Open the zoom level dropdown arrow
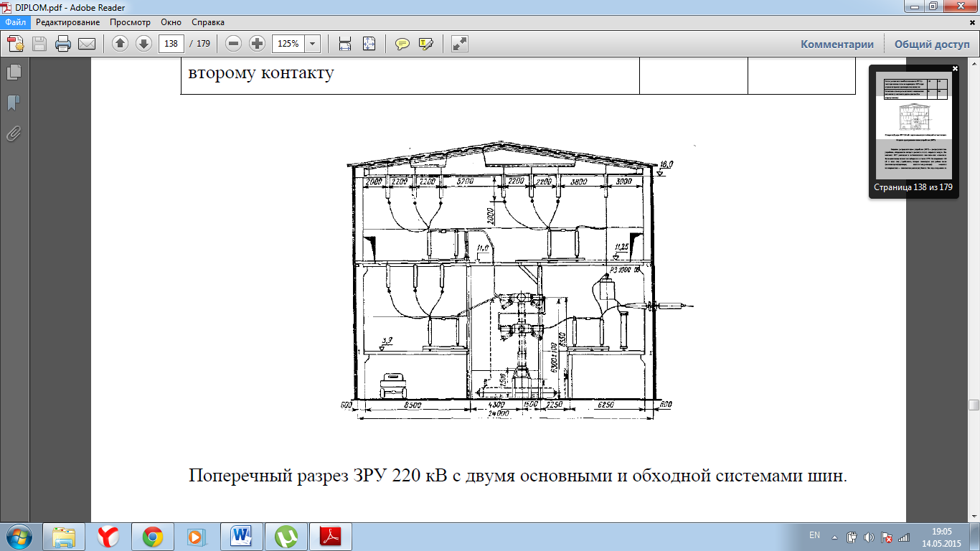The height and width of the screenshot is (551, 980). click(313, 44)
